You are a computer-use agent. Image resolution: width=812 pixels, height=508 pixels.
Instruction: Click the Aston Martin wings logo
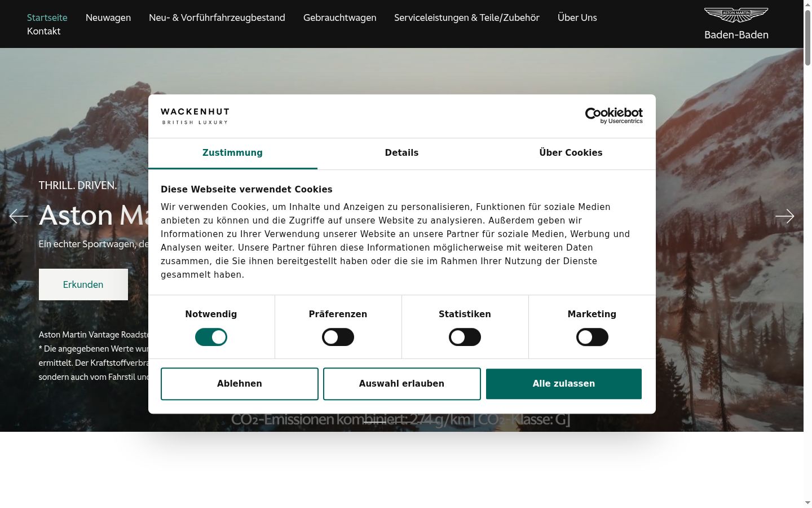tap(736, 15)
